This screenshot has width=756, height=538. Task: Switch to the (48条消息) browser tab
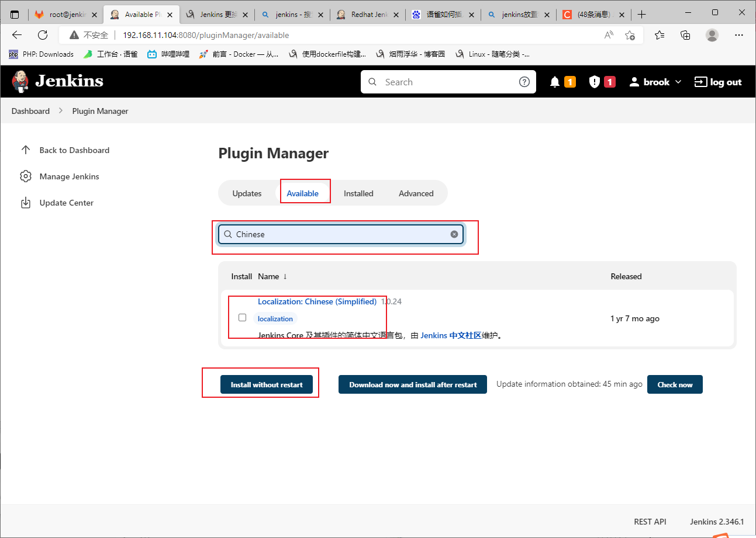pyautogui.click(x=594, y=15)
